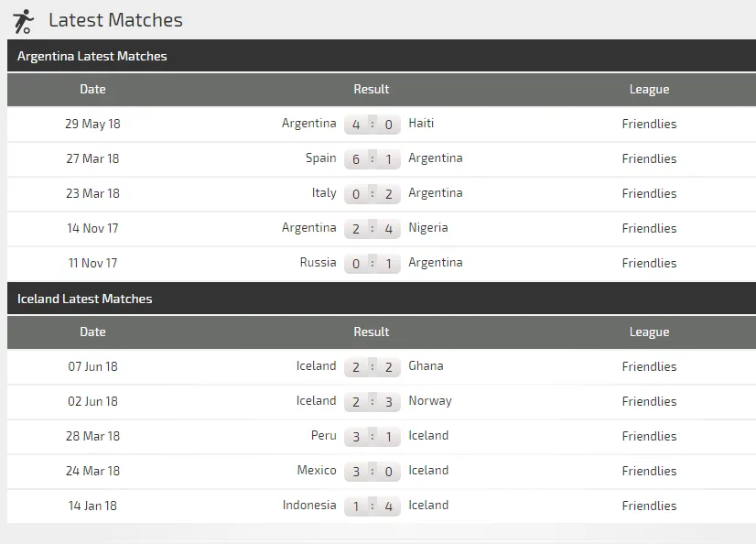
Task: Open the Spain 6:1 Argentina score
Action: 372,159
